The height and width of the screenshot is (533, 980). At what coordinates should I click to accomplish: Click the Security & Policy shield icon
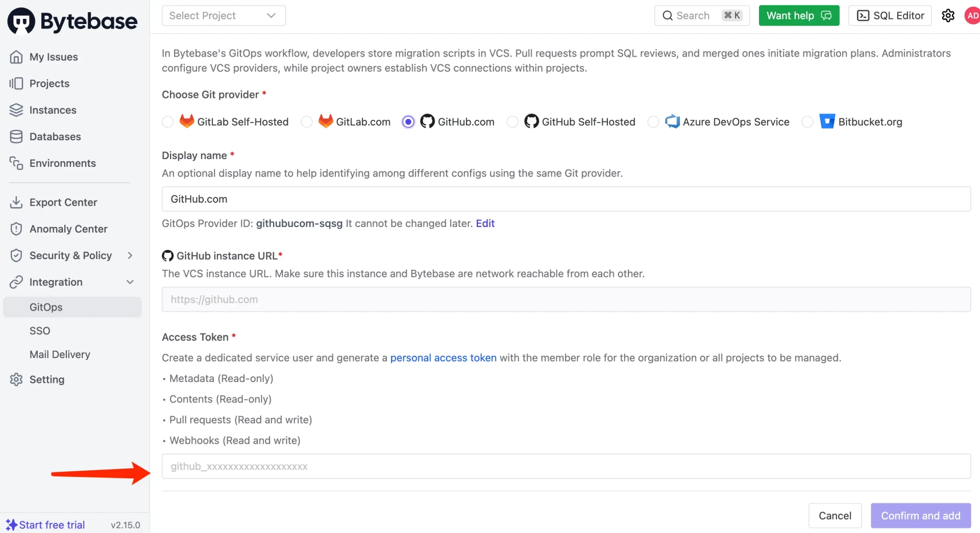point(16,256)
